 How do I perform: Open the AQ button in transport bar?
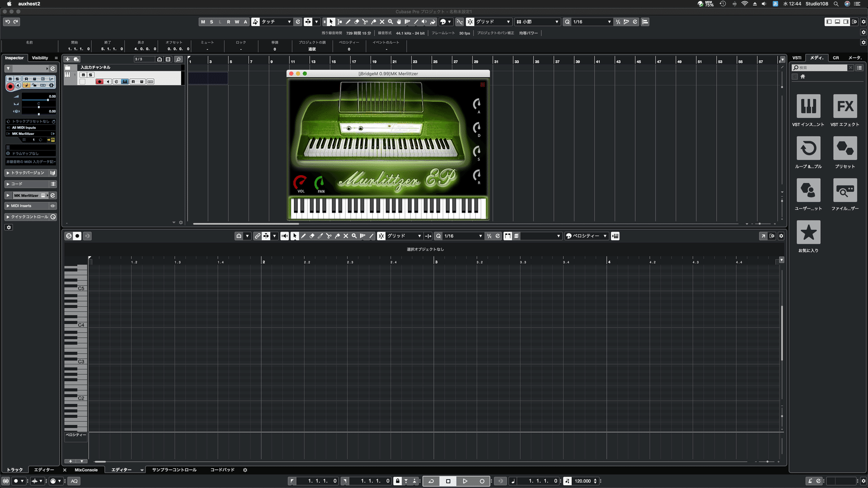tap(74, 481)
